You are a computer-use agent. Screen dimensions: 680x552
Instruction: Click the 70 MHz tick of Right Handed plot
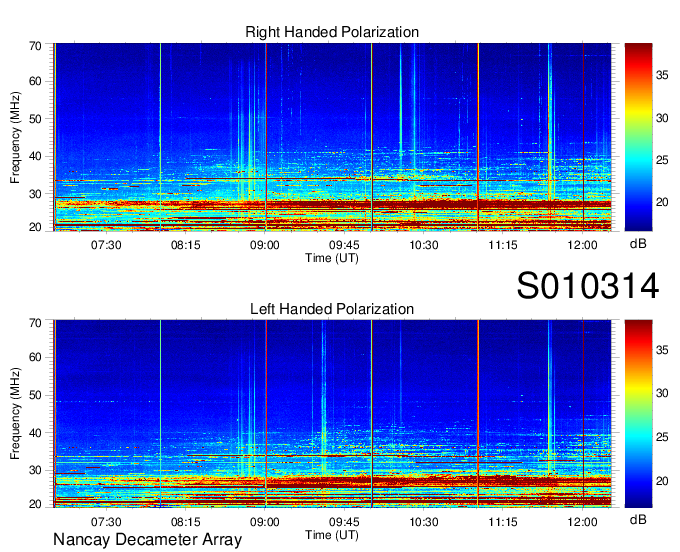[x=35, y=46]
